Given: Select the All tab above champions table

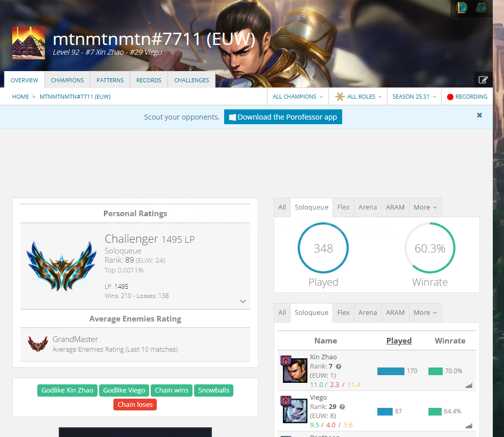Looking at the screenshot, I should [282, 312].
